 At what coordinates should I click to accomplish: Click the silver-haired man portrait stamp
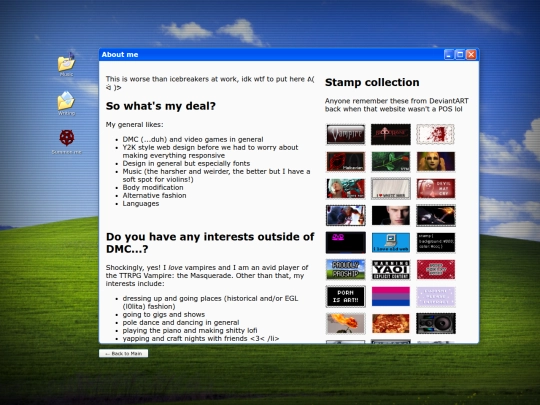391,215
